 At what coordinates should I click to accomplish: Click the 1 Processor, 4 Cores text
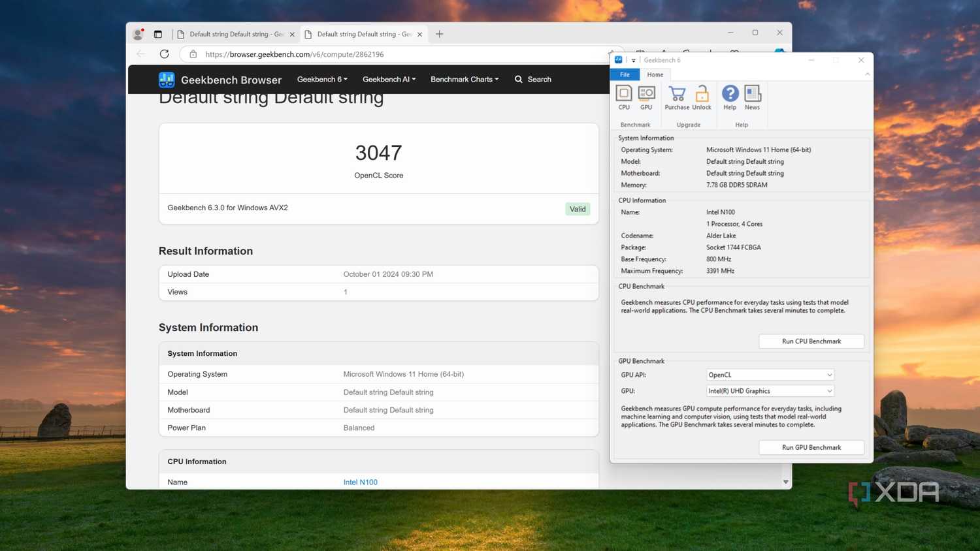734,224
